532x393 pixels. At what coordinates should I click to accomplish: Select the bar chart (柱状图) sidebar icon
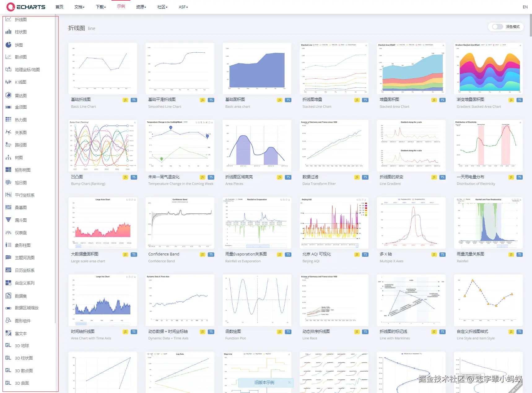(x=8, y=32)
